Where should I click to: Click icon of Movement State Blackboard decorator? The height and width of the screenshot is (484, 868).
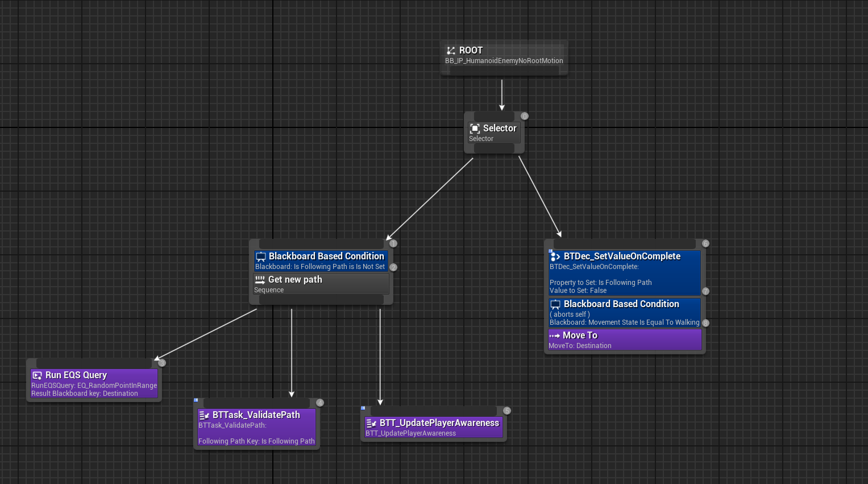pos(555,304)
